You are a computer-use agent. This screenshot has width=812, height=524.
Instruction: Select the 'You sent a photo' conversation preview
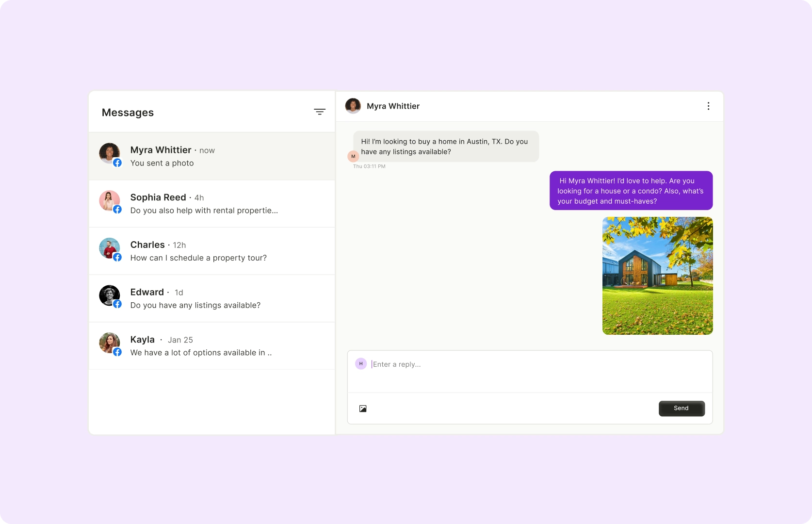click(x=162, y=163)
